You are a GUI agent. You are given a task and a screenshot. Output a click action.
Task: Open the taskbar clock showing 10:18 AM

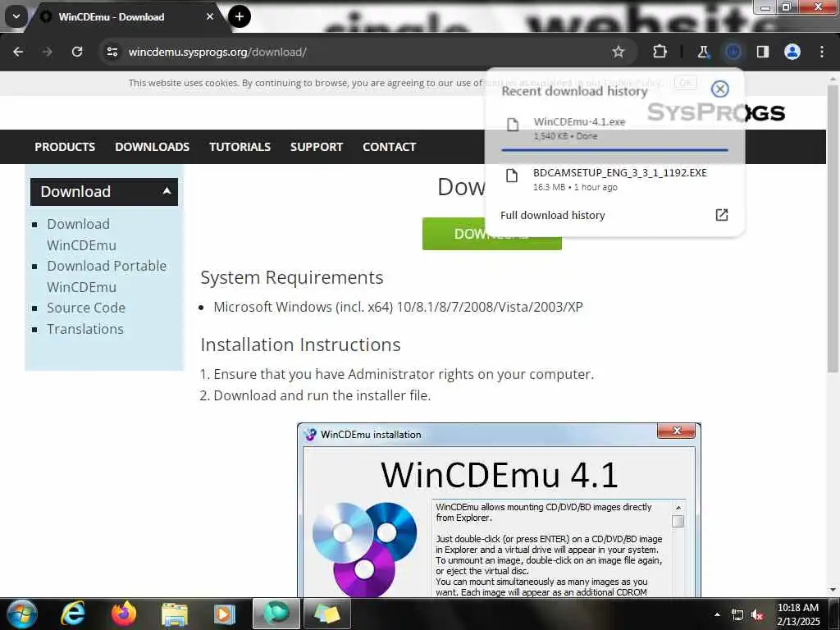(798, 614)
